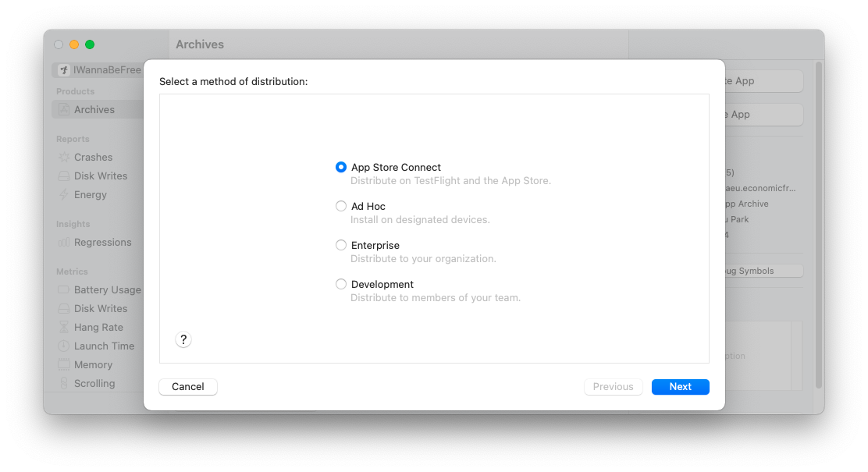Cancel the distribution dialog
This screenshot has height=472, width=868.
point(188,387)
